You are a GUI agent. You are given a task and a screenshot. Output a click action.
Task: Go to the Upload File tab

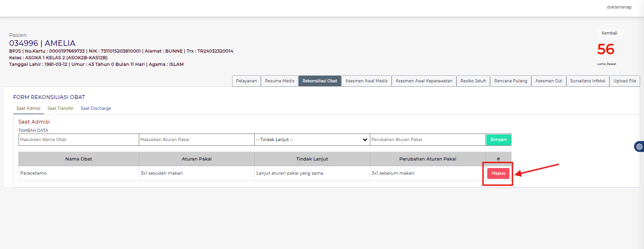(x=625, y=81)
